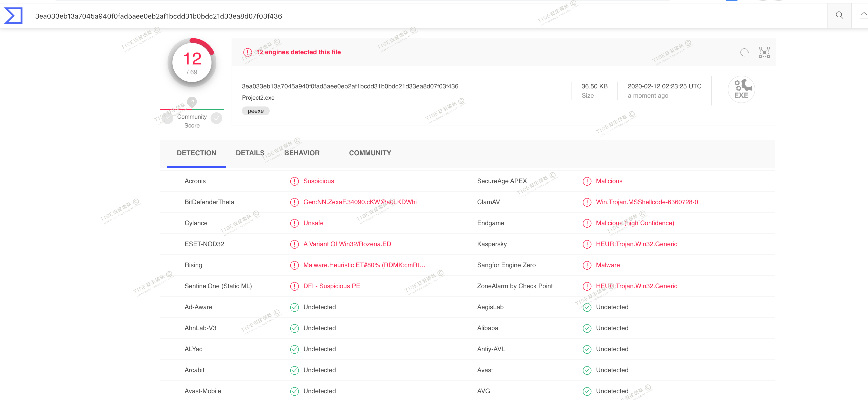Image resolution: width=868 pixels, height=400 pixels.
Task: Click ClamAV Win.Trojan.MSShellcode detection name
Action: (647, 202)
